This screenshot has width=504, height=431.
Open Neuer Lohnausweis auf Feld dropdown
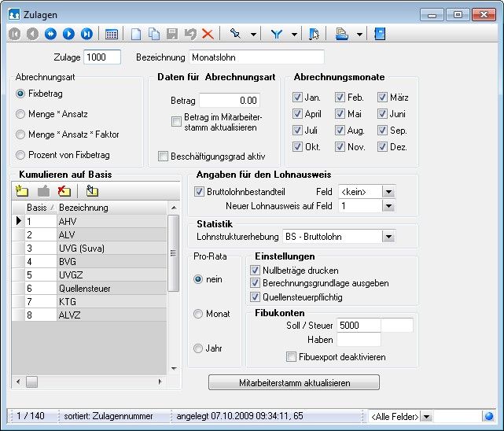click(x=388, y=206)
